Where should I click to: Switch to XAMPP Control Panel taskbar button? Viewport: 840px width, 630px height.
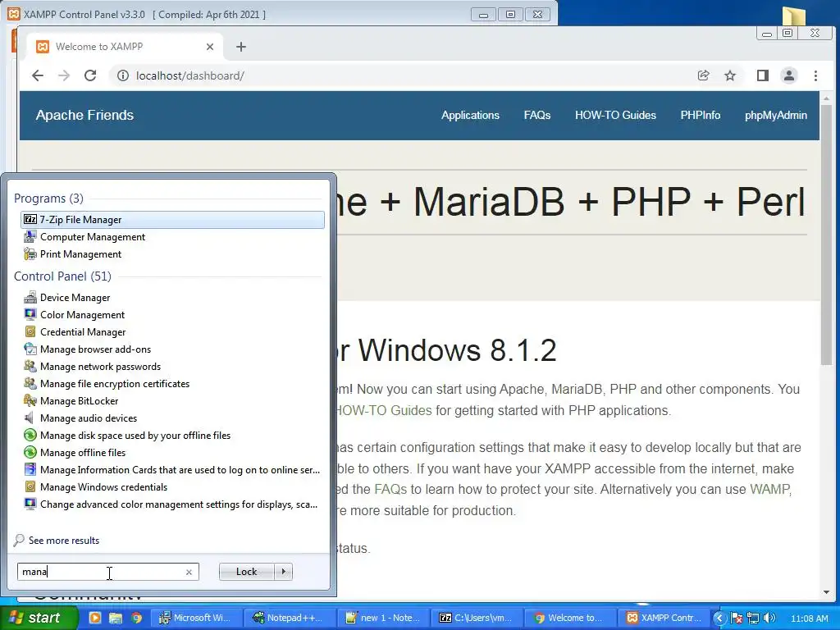(664, 618)
